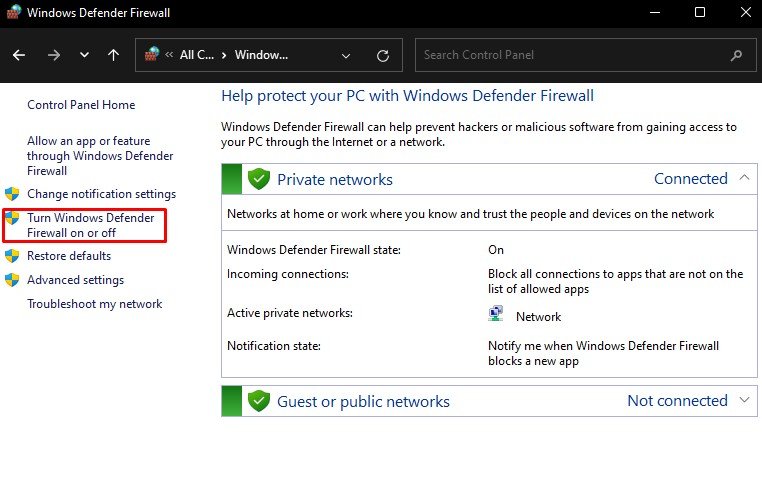Image resolution: width=762 pixels, height=504 pixels.
Task: Go back using the back arrow
Action: click(19, 55)
